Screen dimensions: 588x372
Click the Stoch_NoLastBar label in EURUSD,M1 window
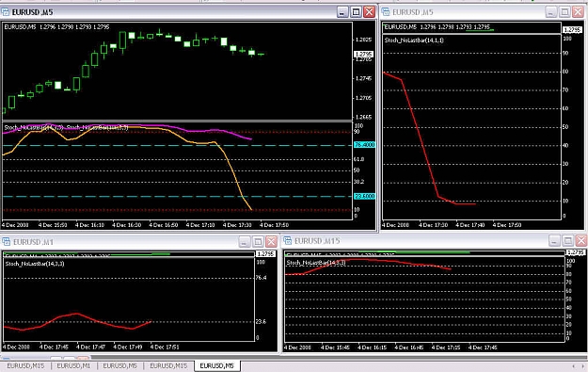point(35,264)
